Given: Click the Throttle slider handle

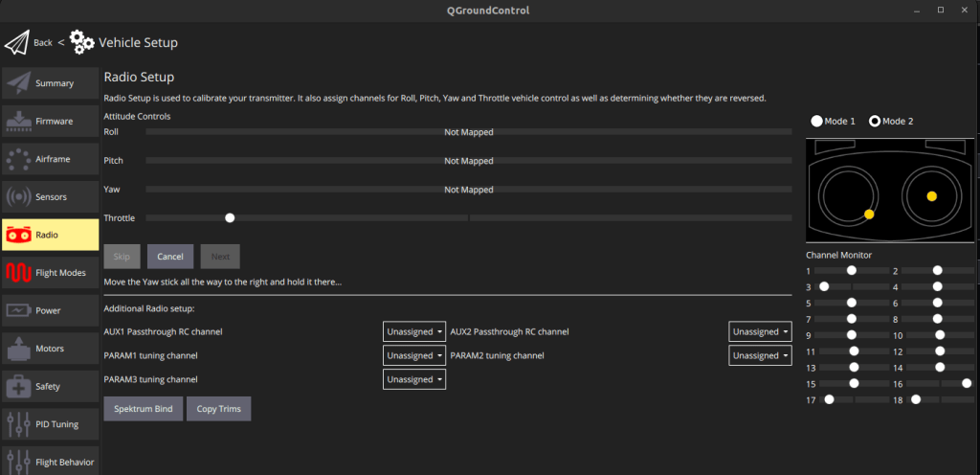Looking at the screenshot, I should pos(230,218).
